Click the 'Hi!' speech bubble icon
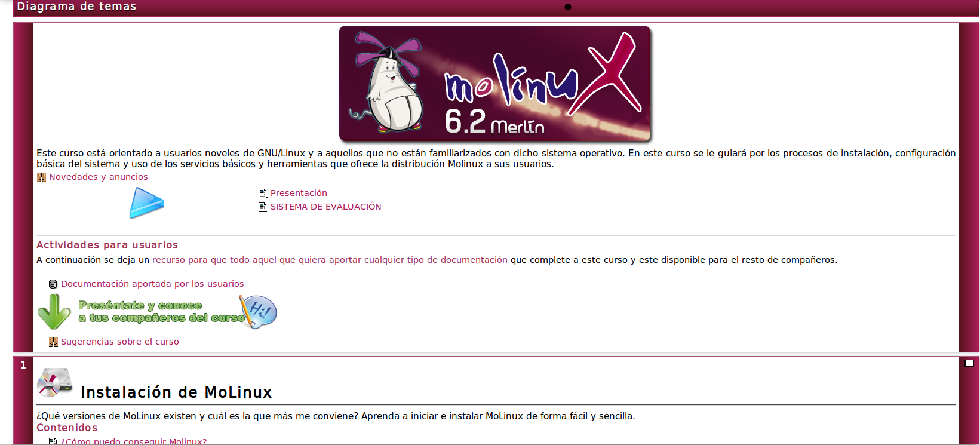The width and height of the screenshot is (980, 445). [259, 311]
